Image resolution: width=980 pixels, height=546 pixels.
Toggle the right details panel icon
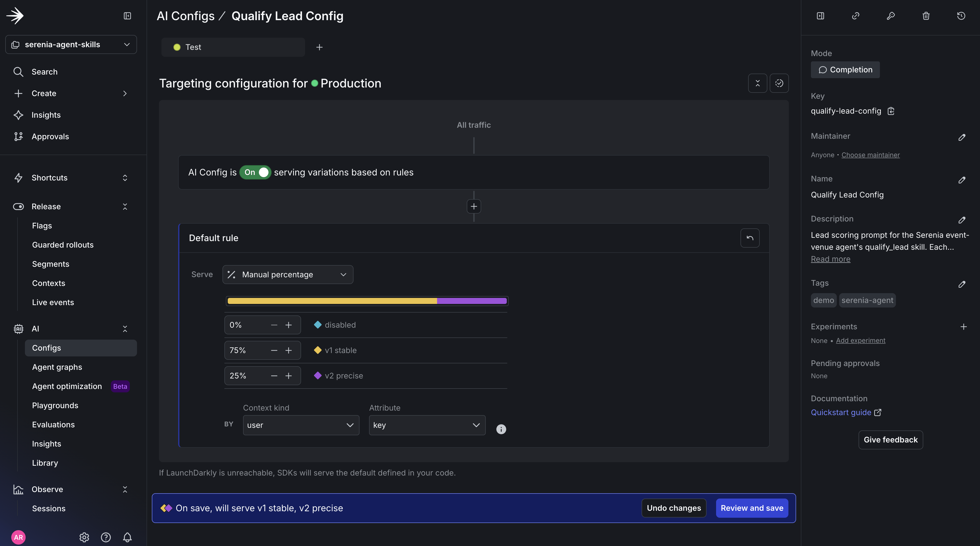pyautogui.click(x=820, y=16)
